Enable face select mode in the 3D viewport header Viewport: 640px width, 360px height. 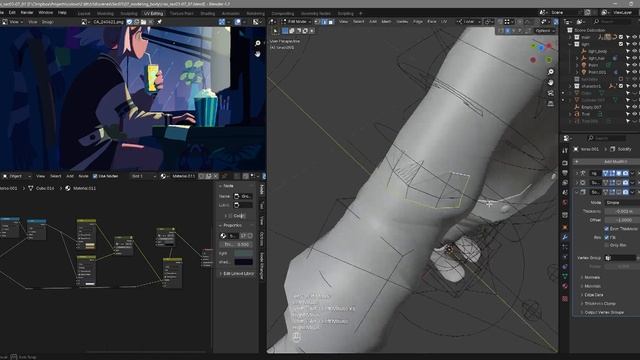click(x=331, y=22)
